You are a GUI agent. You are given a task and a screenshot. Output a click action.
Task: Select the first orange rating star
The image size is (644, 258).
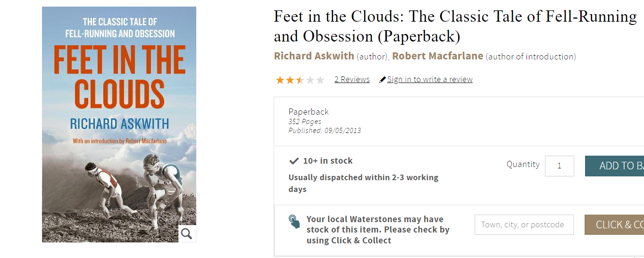(280, 80)
